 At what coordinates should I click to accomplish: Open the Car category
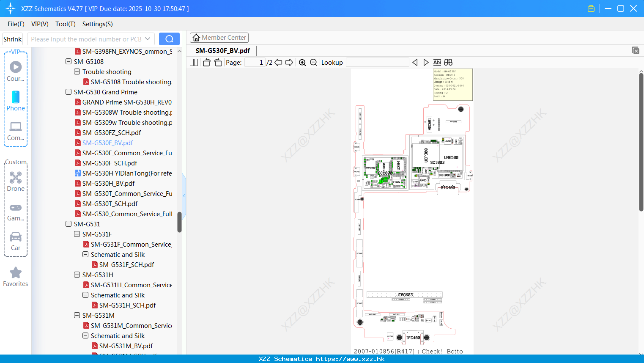(16, 241)
